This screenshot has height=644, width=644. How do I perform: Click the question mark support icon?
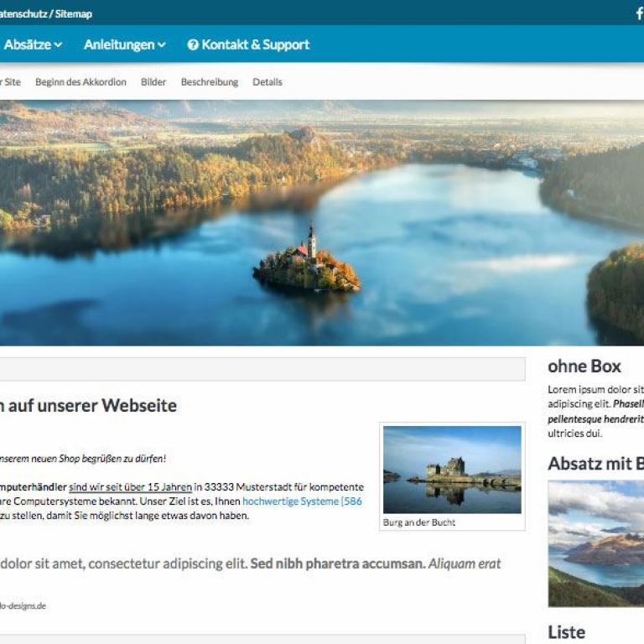coord(193,44)
